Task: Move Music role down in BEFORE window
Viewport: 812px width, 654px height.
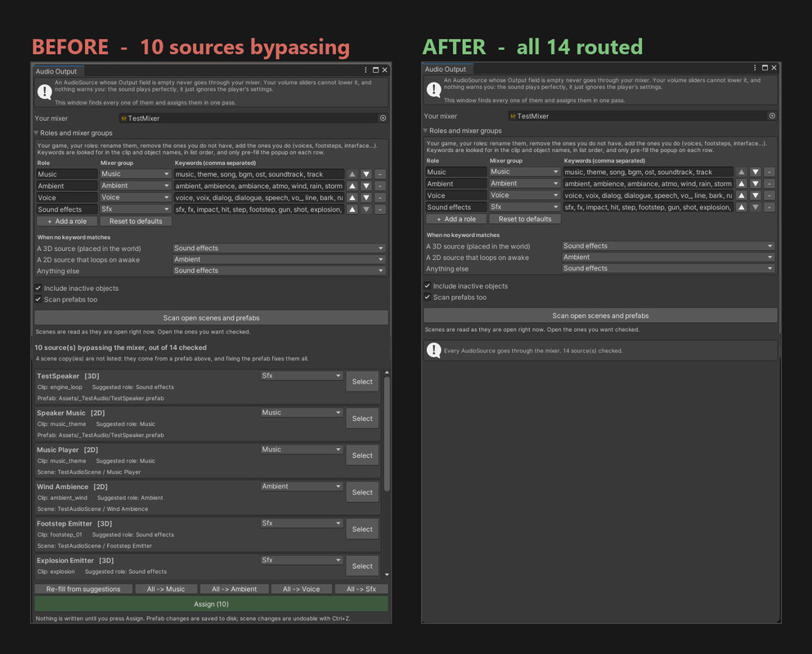Action: [366, 174]
